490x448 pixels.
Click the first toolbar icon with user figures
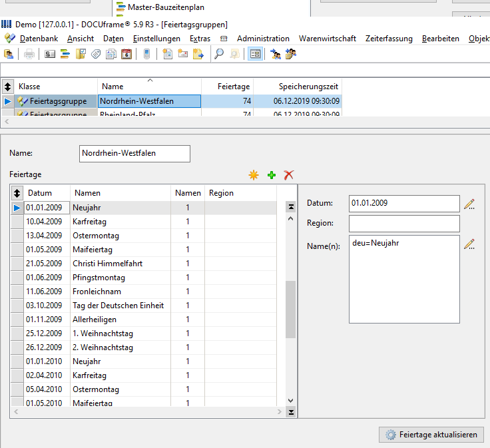tap(9, 54)
